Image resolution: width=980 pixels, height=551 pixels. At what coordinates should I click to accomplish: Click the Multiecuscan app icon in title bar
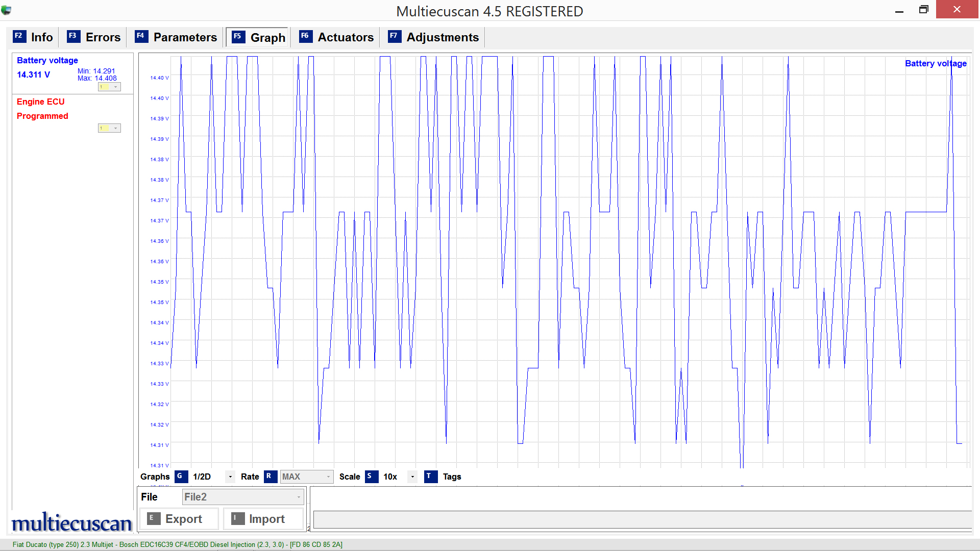click(6, 10)
